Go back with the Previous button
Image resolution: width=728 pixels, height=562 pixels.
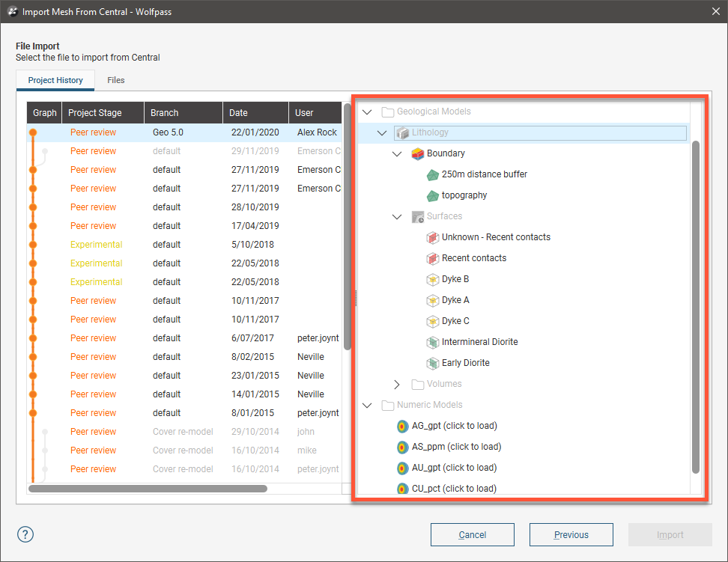(571, 534)
